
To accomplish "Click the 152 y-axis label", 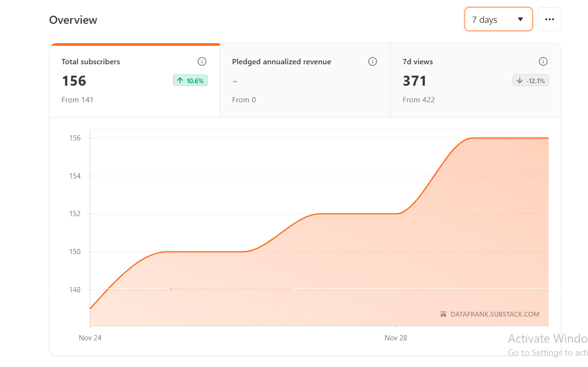I will pyautogui.click(x=75, y=214).
